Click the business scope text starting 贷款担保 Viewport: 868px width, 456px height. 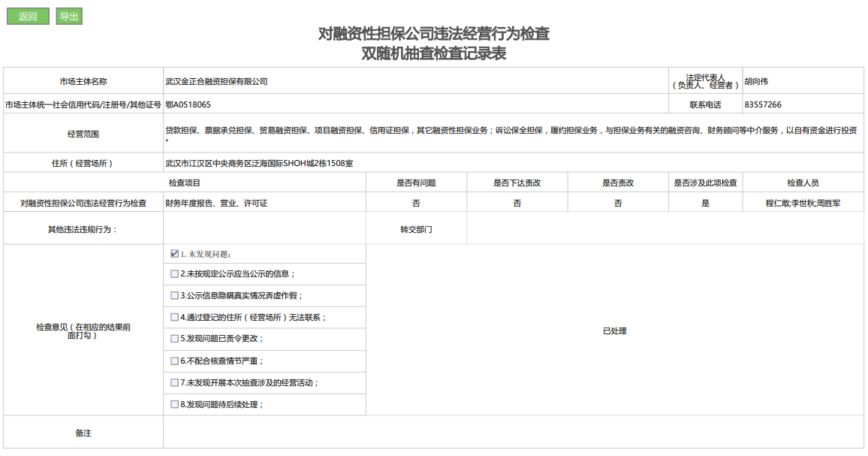tap(511, 134)
